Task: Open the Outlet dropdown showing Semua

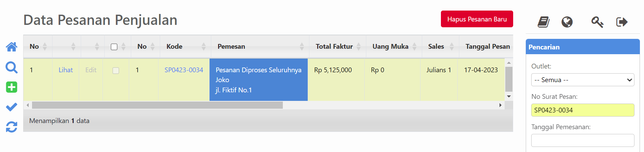Action: [x=582, y=80]
